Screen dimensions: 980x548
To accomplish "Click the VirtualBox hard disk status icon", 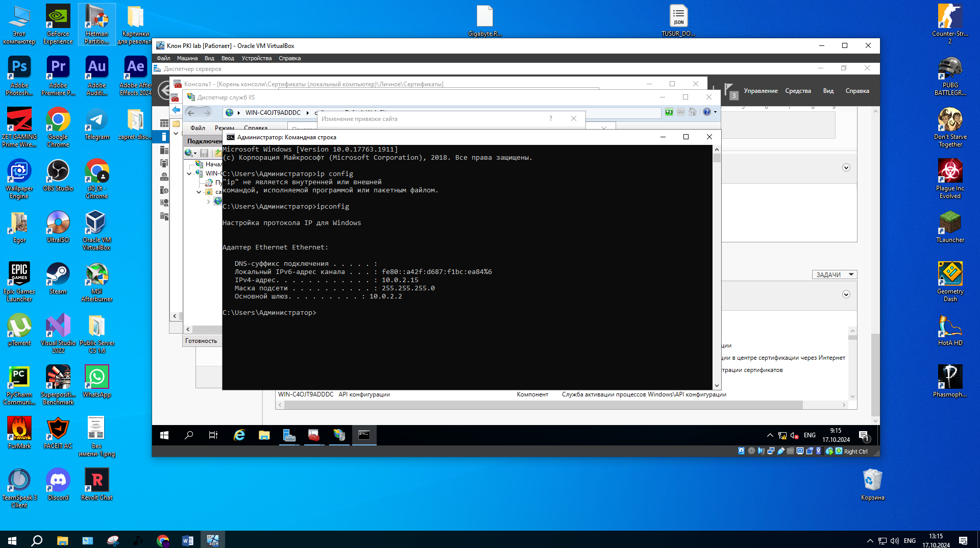I will (741, 451).
